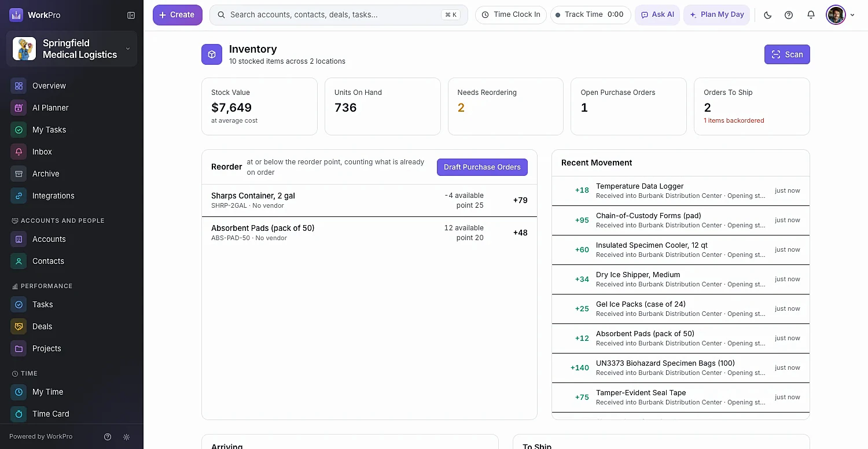Viewport: 868px width, 449px height.
Task: Click Draft Purchase Orders
Action: 482,167
